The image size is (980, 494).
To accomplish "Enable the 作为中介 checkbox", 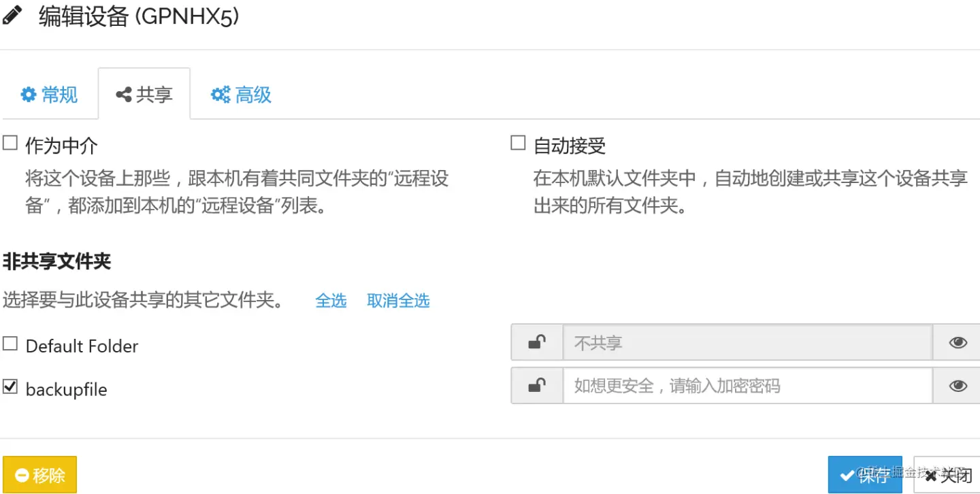I will point(10,143).
